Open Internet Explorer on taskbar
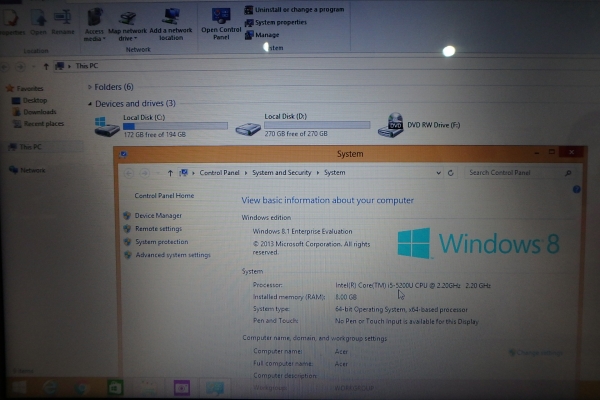 click(x=51, y=388)
